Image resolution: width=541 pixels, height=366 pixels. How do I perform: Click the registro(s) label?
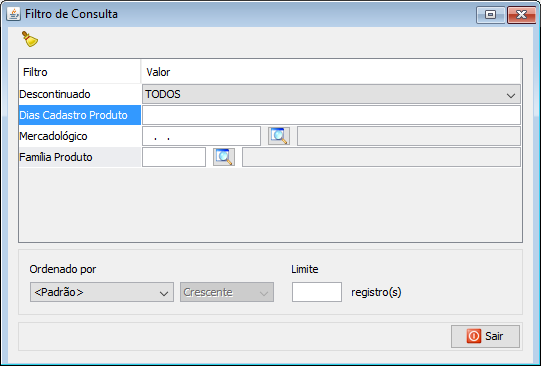point(376,293)
